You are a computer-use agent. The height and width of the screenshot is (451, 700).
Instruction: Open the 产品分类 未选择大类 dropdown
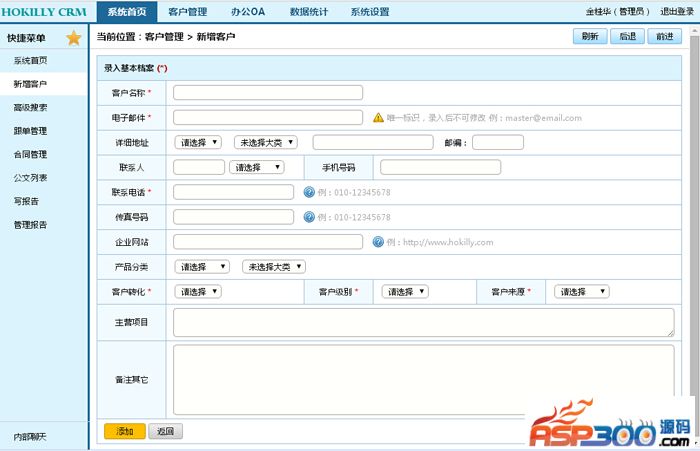tap(273, 267)
